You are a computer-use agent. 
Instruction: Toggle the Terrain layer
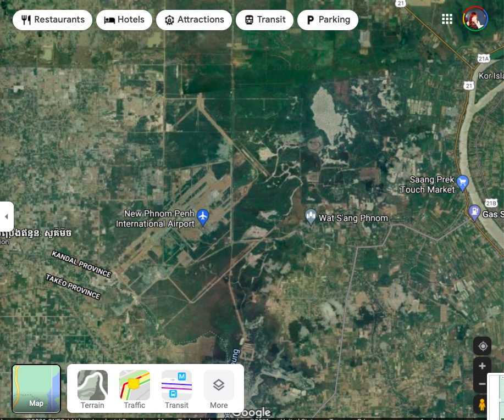click(92, 389)
